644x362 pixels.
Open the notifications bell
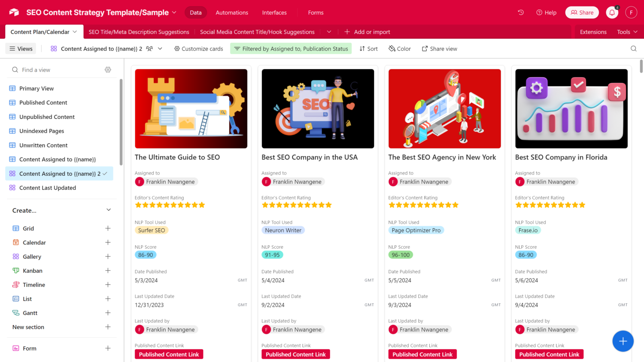pyautogui.click(x=612, y=12)
